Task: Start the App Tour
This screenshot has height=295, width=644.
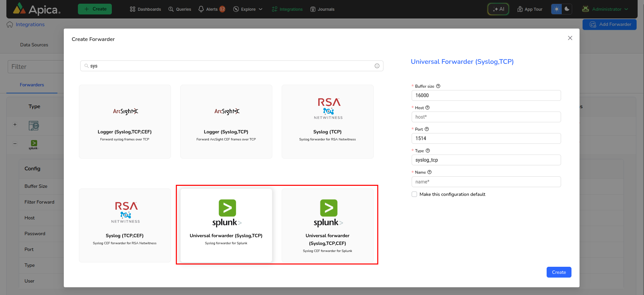Action: (530, 9)
